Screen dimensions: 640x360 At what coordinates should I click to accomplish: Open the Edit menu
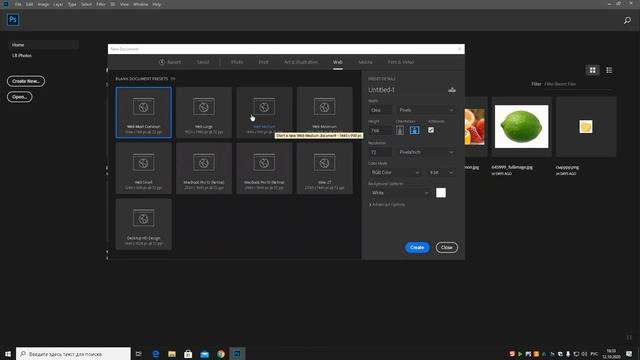point(29,4)
